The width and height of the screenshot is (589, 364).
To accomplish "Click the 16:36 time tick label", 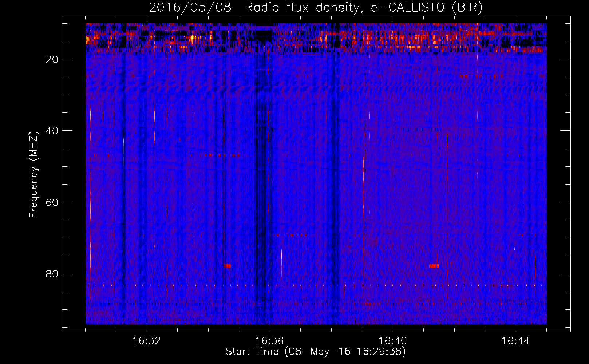I will coord(270,341).
